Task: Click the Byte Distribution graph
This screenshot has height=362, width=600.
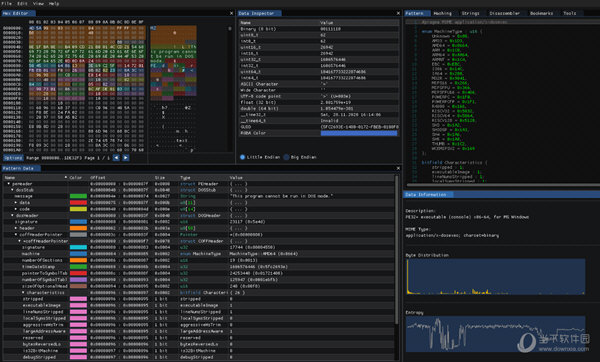Action: 496,277
